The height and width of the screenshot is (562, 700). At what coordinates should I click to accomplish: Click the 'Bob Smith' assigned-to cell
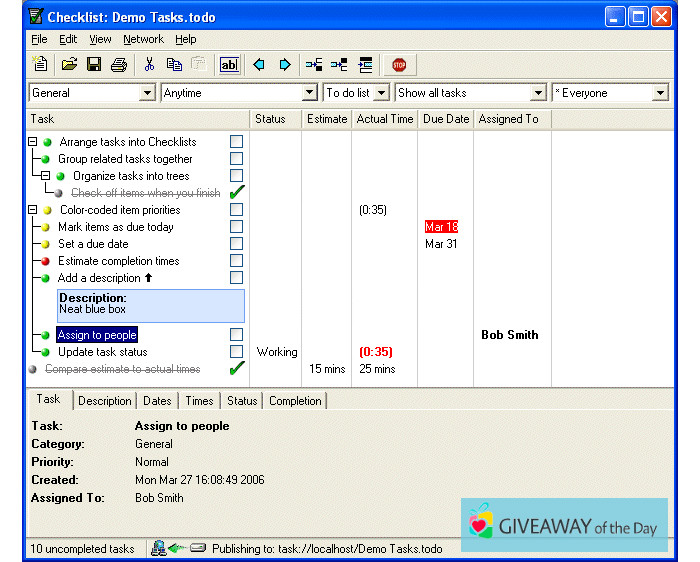tap(510, 335)
